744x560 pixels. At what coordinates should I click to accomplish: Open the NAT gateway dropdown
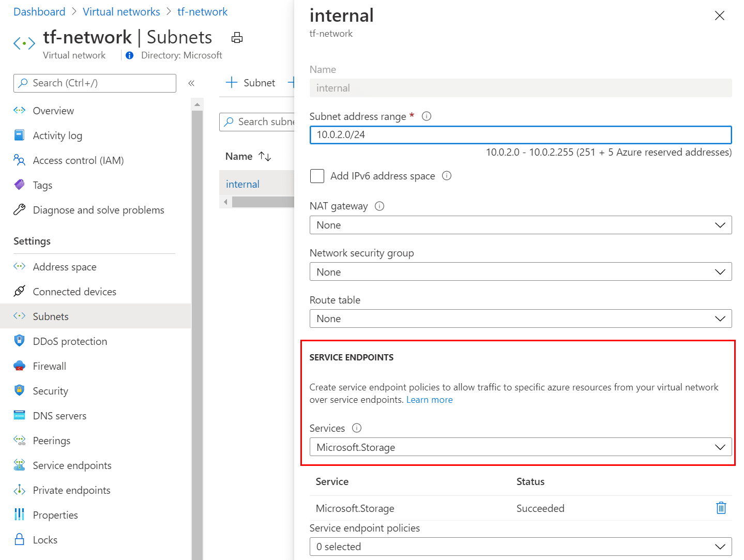(520, 225)
